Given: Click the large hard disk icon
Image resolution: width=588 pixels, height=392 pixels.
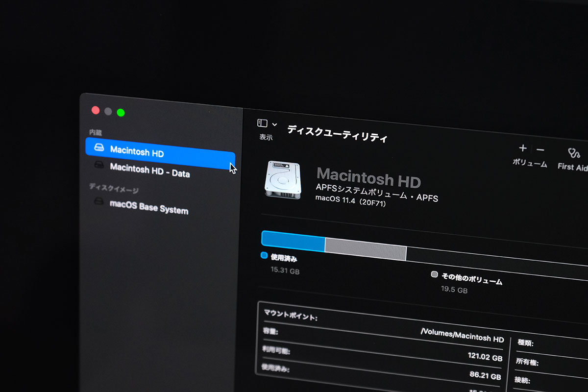Looking at the screenshot, I should coord(283,180).
